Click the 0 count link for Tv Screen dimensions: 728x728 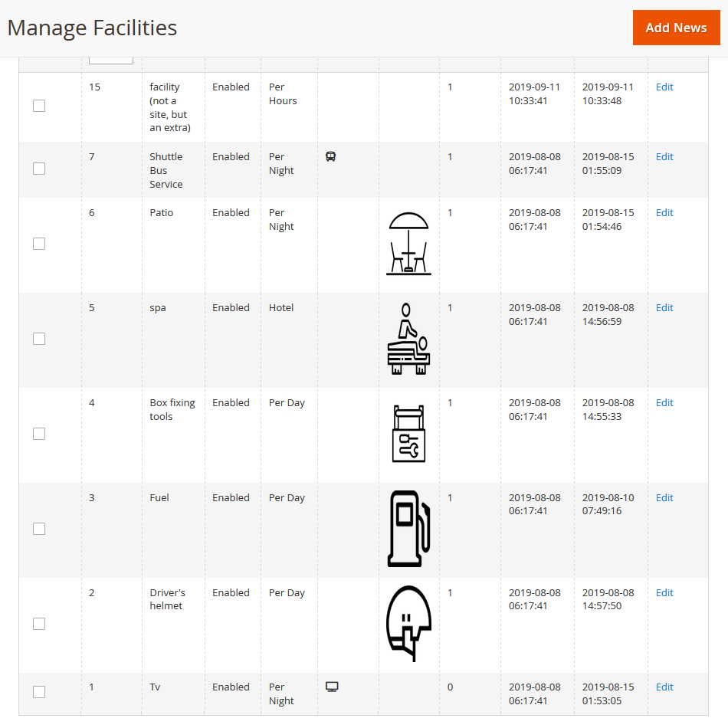coord(450,687)
